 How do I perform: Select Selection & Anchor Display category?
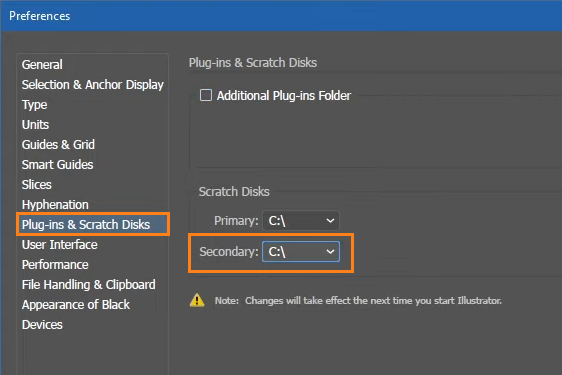point(92,85)
